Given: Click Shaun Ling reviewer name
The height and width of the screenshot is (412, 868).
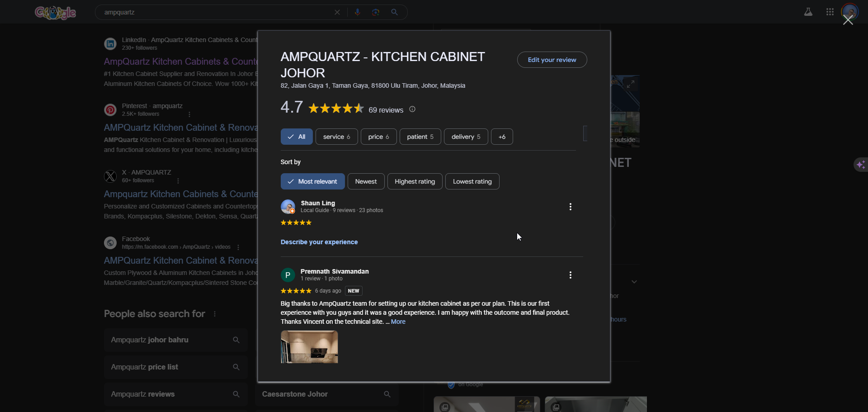Looking at the screenshot, I should click(x=318, y=203).
